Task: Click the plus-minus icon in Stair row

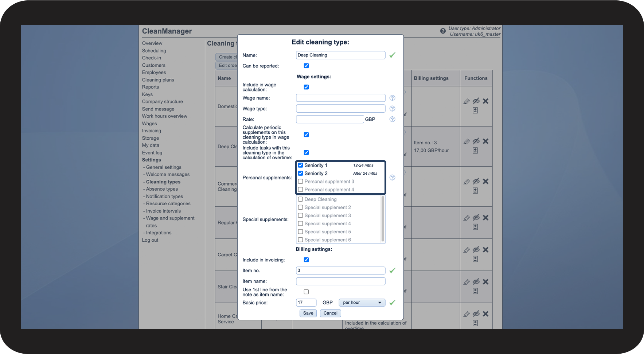Action: [x=475, y=291]
